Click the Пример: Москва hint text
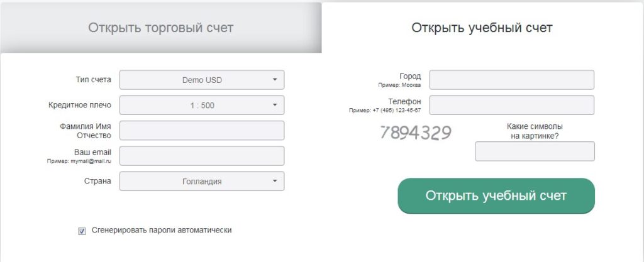Viewport: 644px width, 262px height. [x=399, y=85]
